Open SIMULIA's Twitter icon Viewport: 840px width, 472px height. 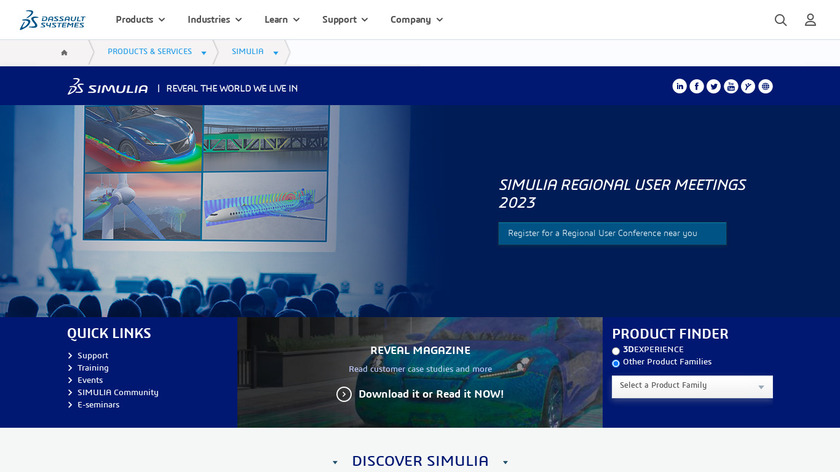click(714, 86)
